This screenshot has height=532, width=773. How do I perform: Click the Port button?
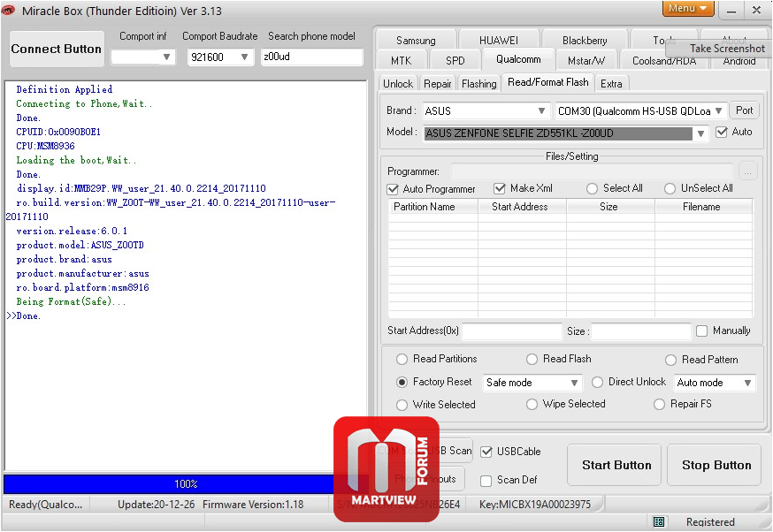coord(744,110)
